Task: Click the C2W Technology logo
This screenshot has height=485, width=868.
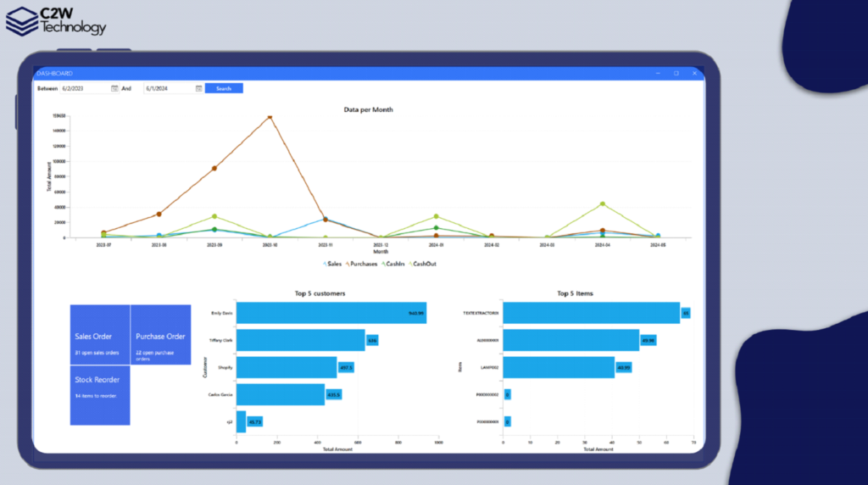Action: 56,20
